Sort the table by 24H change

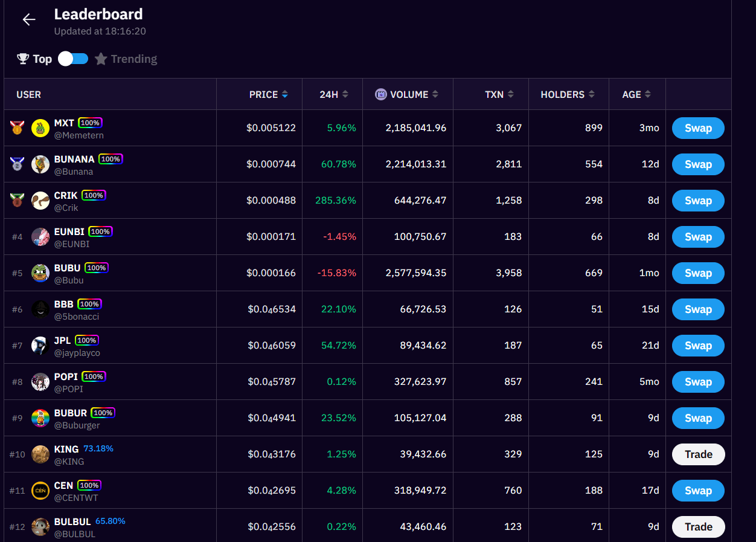tap(334, 94)
